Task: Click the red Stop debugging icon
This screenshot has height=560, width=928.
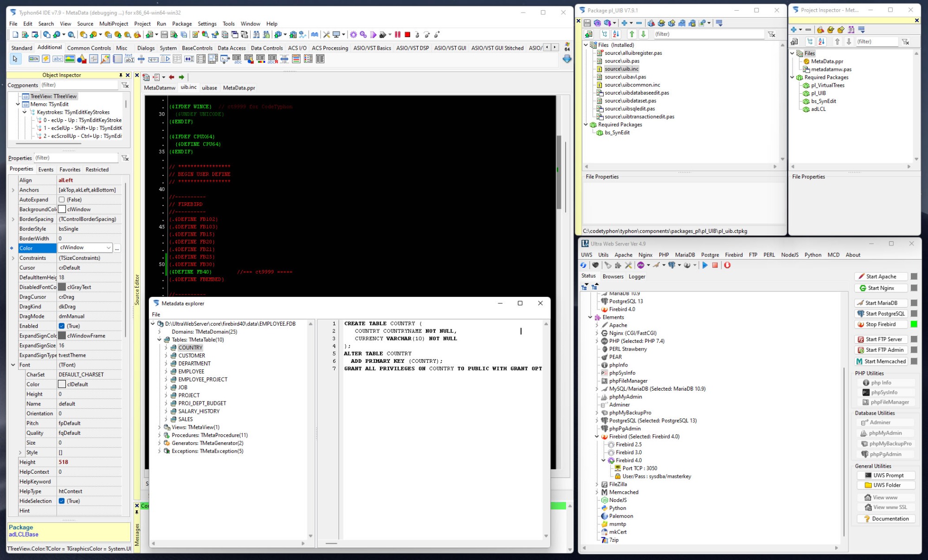Action: click(407, 35)
